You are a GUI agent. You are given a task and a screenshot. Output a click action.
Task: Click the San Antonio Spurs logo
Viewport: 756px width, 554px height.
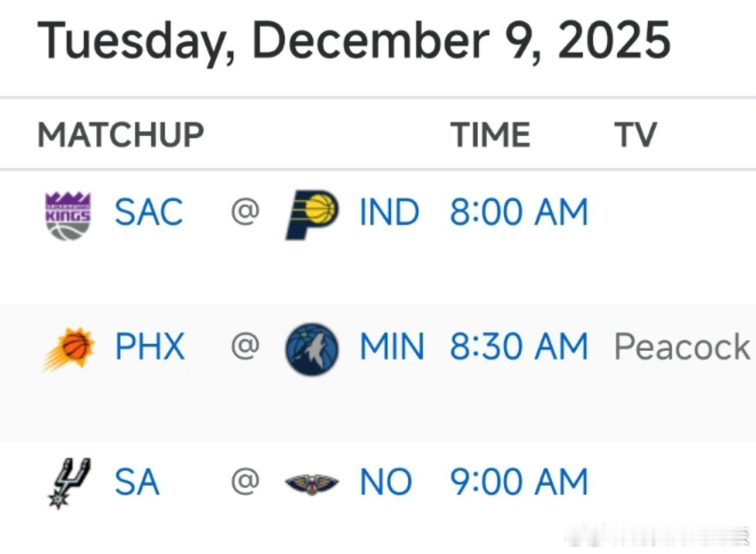pos(68,483)
